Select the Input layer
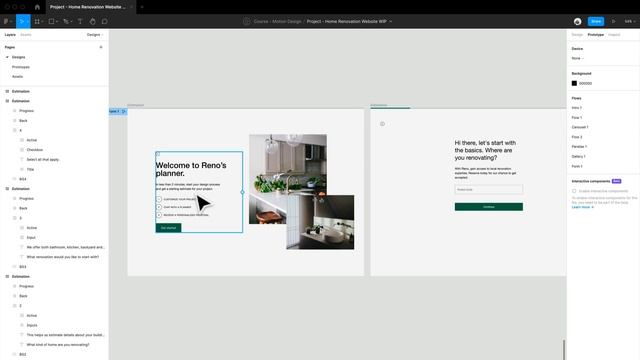Viewport: 640px width, 360px height. (31, 238)
